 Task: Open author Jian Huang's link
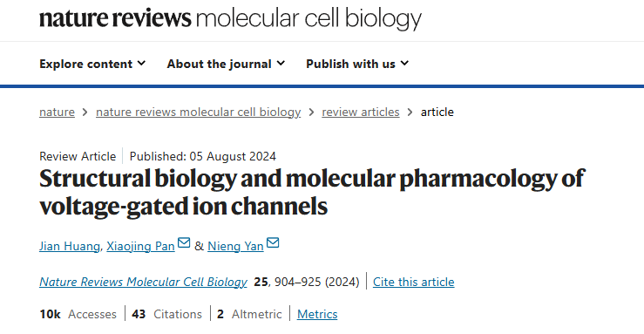(x=70, y=246)
